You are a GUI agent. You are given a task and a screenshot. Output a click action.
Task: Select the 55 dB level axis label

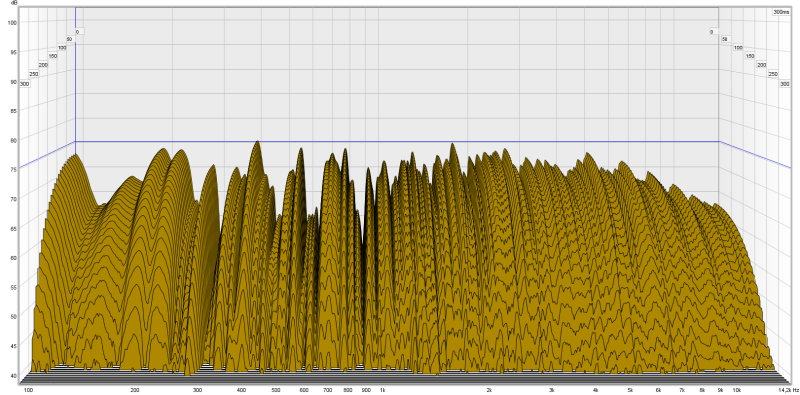[14, 287]
